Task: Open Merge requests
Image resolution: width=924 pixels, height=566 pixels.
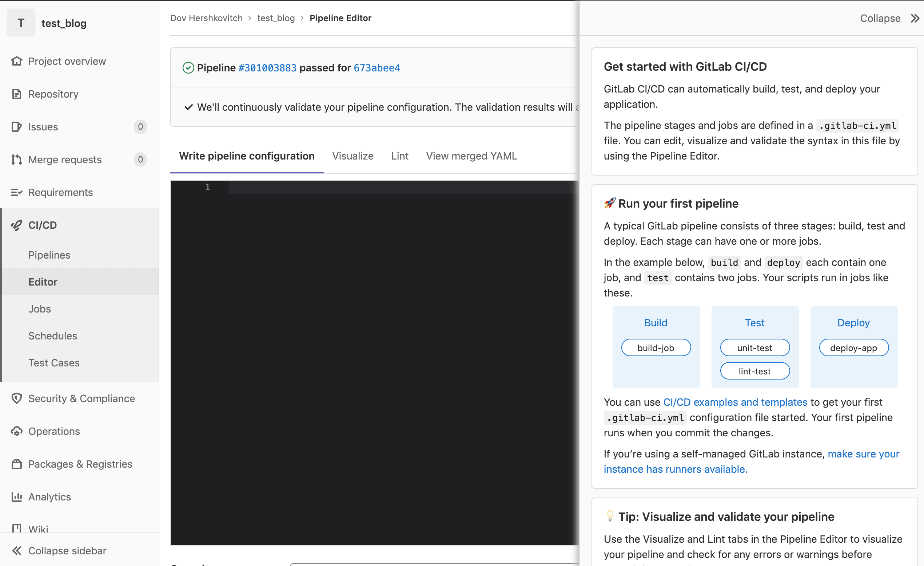Action: click(x=65, y=160)
